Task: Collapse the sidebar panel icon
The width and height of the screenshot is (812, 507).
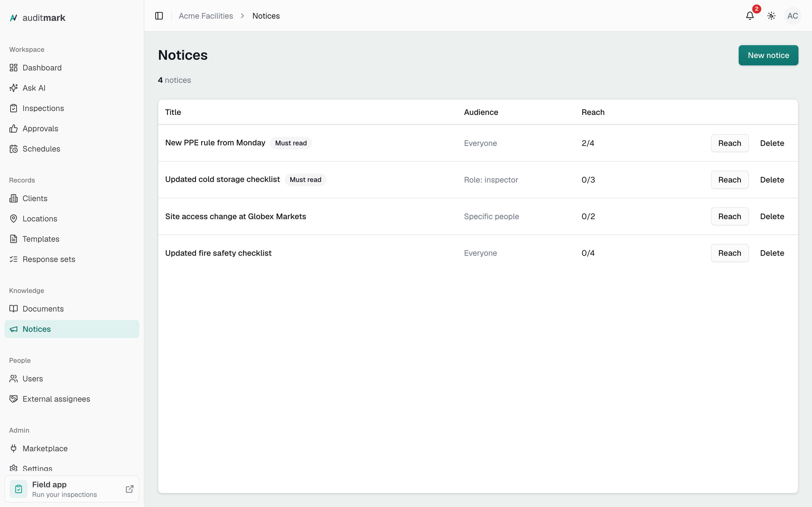Action: pos(159,16)
